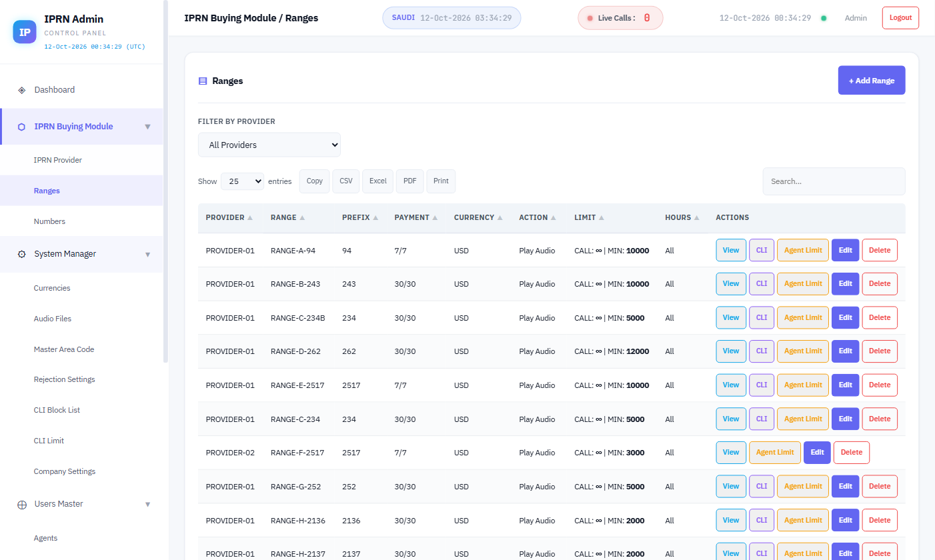Open the All Providers filter dropdown
The image size is (935, 560).
[269, 145]
